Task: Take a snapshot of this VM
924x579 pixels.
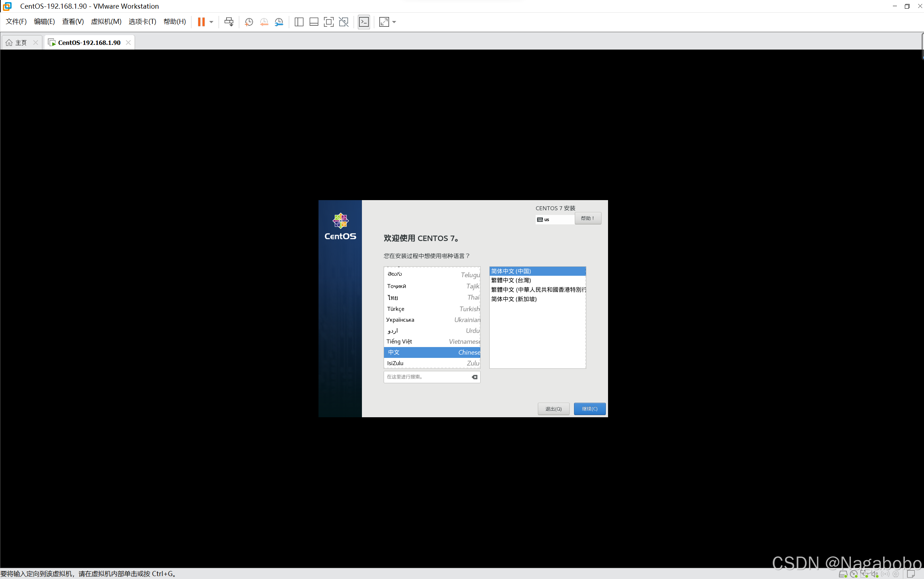Action: click(x=249, y=22)
